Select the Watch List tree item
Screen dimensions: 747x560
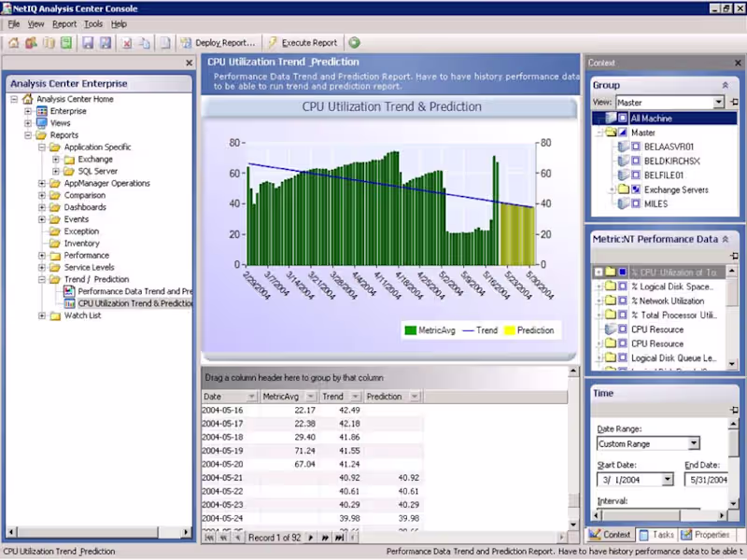[x=82, y=315]
